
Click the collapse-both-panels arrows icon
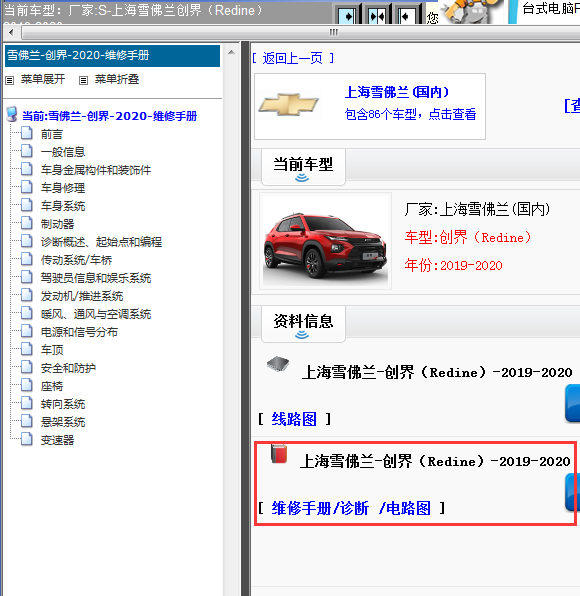coord(376,15)
